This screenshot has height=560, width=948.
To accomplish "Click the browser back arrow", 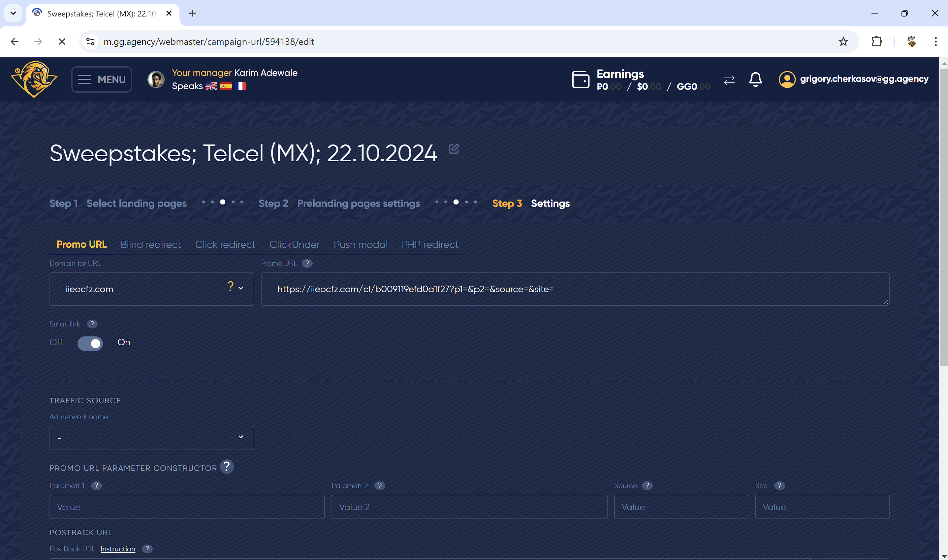I will pyautogui.click(x=15, y=42).
